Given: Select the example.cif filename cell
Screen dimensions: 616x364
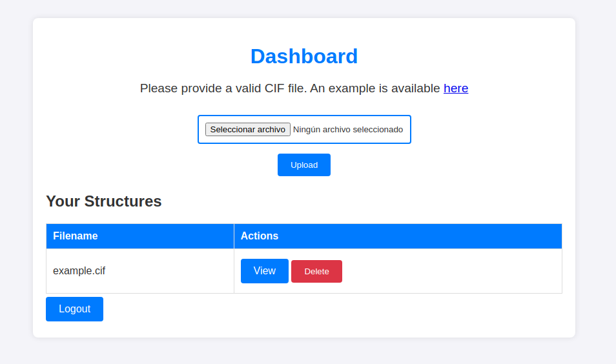Looking at the screenshot, I should pyautogui.click(x=79, y=271).
